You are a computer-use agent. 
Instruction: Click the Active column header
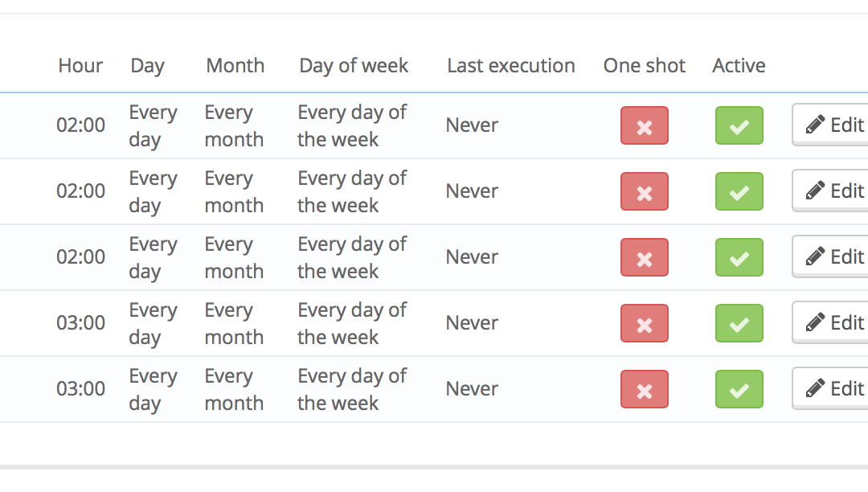point(739,66)
